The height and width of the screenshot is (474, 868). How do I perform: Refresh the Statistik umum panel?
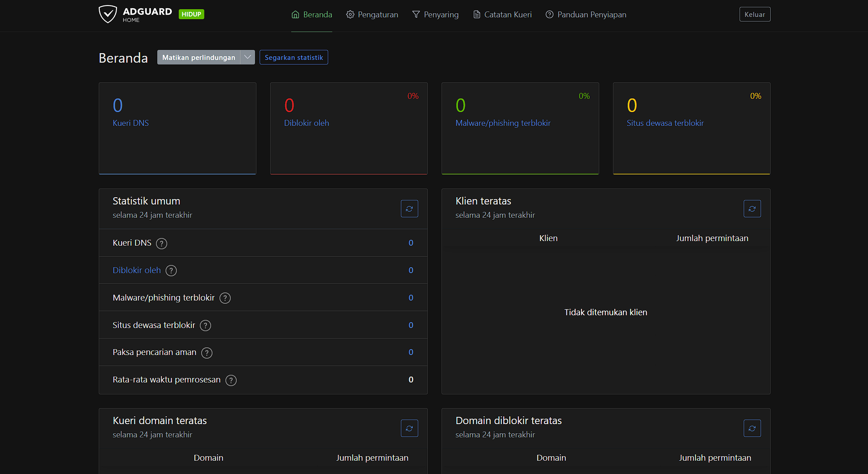pos(409,209)
